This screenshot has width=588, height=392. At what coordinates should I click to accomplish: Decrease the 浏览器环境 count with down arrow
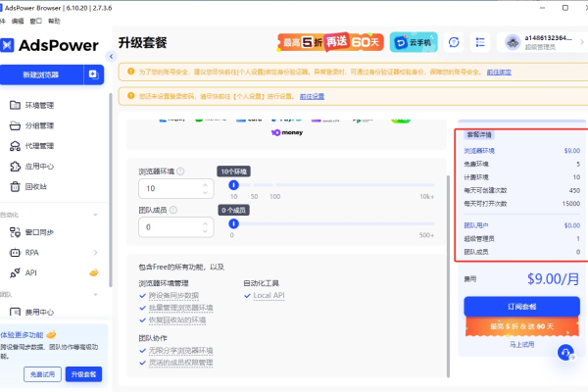[205, 192]
